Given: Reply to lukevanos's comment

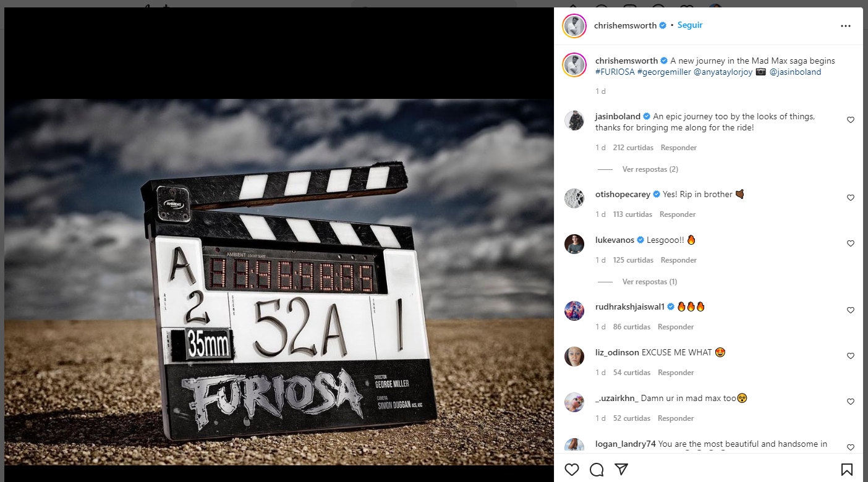Looking at the screenshot, I should click(x=679, y=260).
